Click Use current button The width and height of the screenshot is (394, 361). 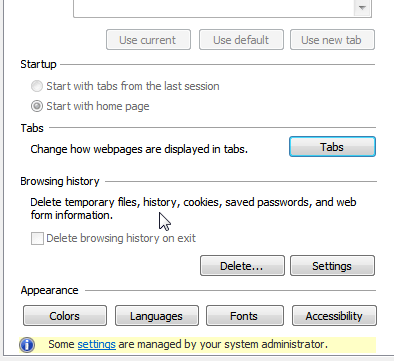pos(148,40)
